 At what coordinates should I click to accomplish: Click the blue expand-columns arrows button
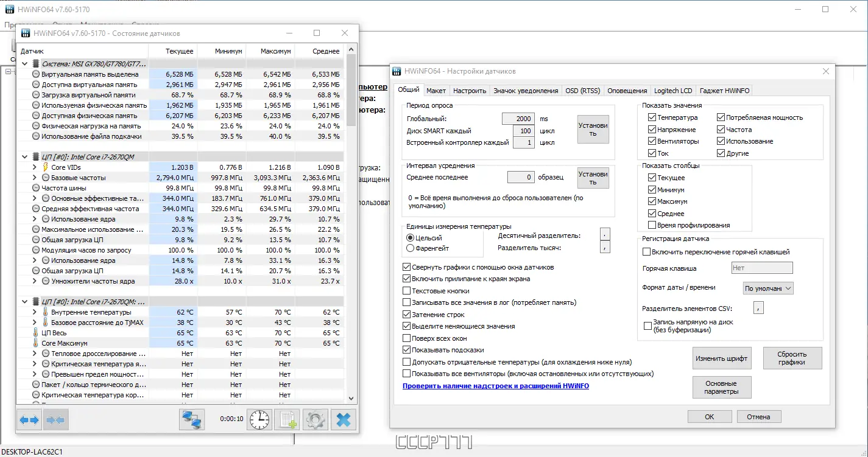click(29, 419)
